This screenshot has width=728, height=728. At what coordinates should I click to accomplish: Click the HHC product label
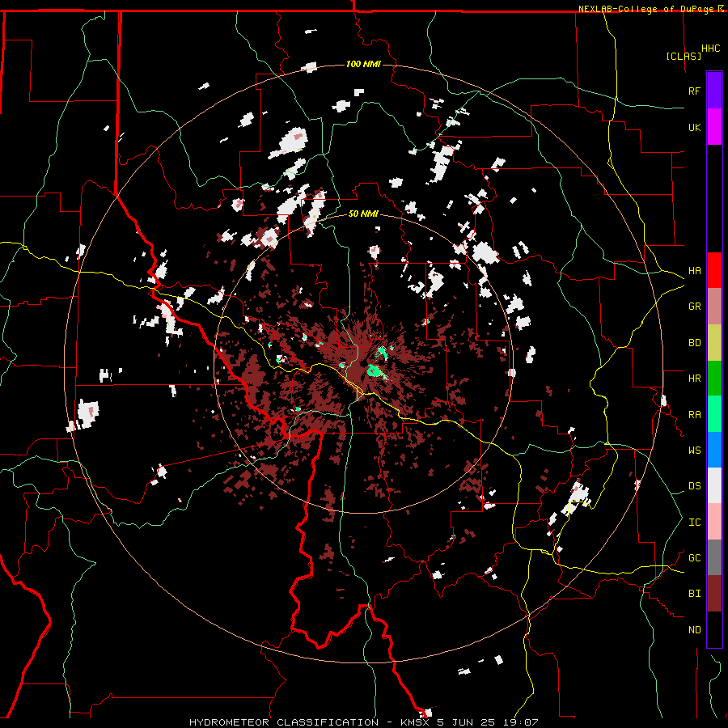711,49
